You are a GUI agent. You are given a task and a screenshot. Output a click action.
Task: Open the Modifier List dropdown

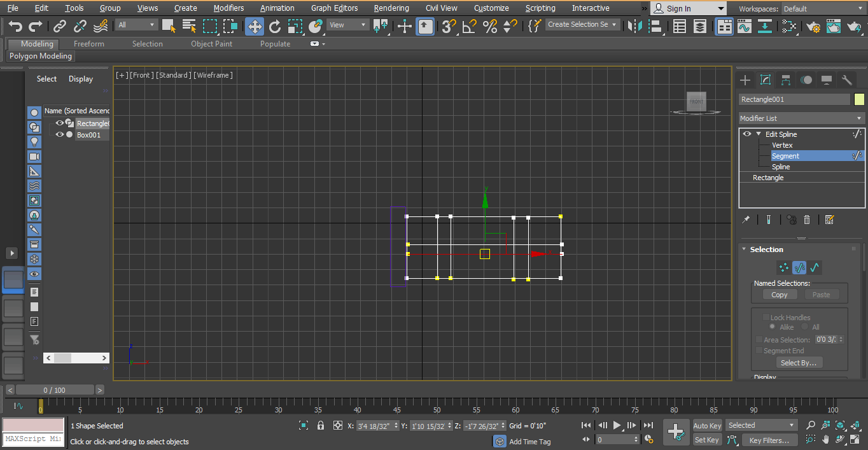tap(801, 118)
